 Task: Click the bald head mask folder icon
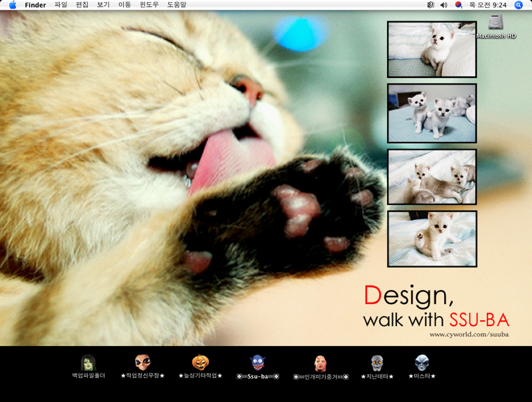321,363
